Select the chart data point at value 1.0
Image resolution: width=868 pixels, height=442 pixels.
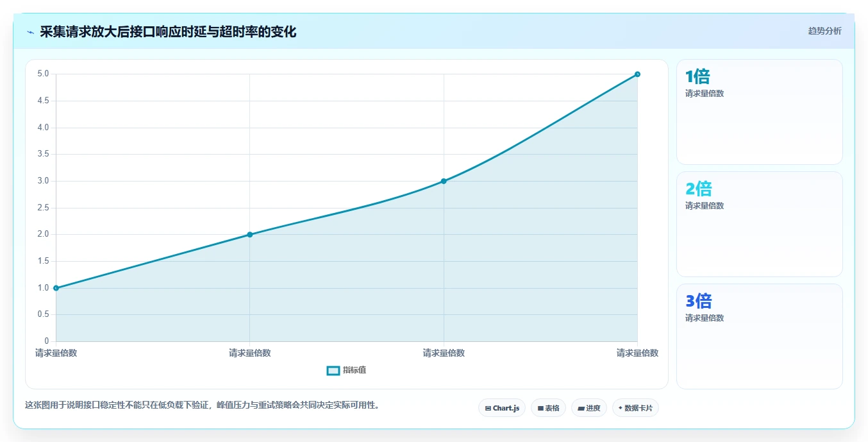coord(56,288)
